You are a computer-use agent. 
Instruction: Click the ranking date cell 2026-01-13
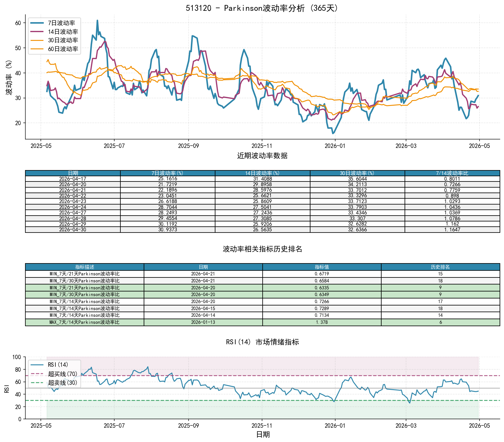[x=203, y=322]
